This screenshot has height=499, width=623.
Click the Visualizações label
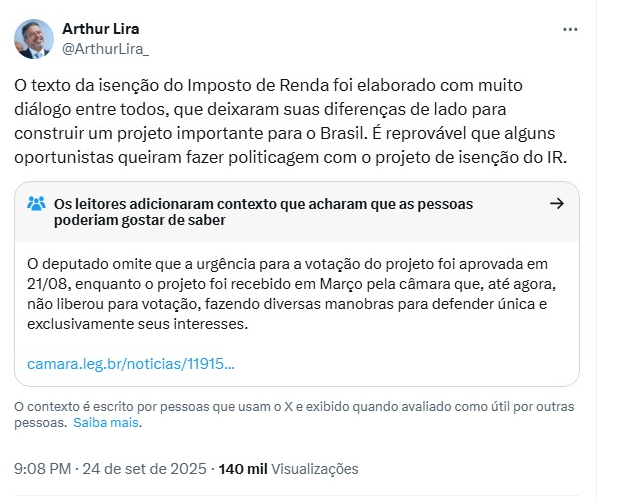coord(315,468)
